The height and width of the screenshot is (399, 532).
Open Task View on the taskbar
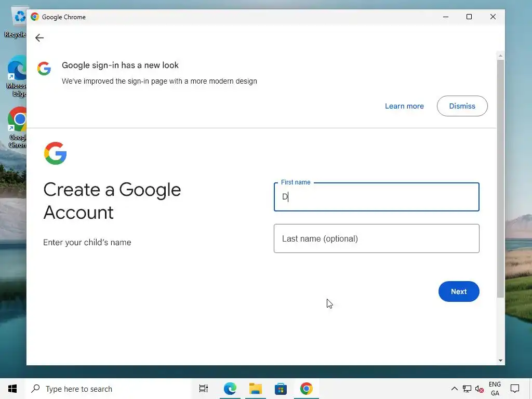click(x=204, y=389)
